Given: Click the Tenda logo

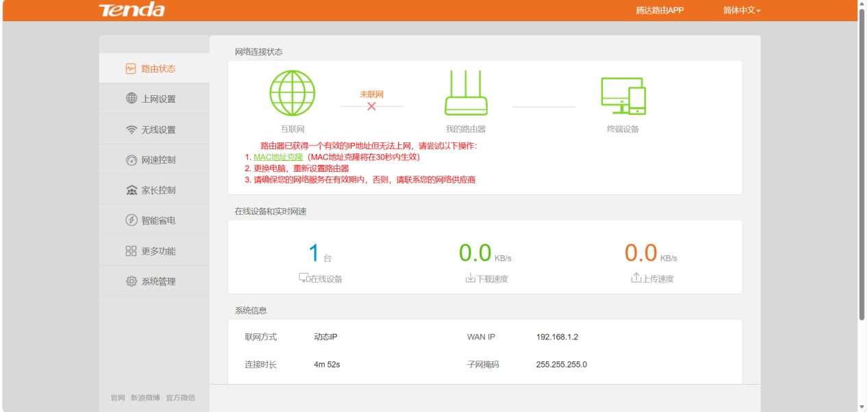Looking at the screenshot, I should (x=132, y=10).
